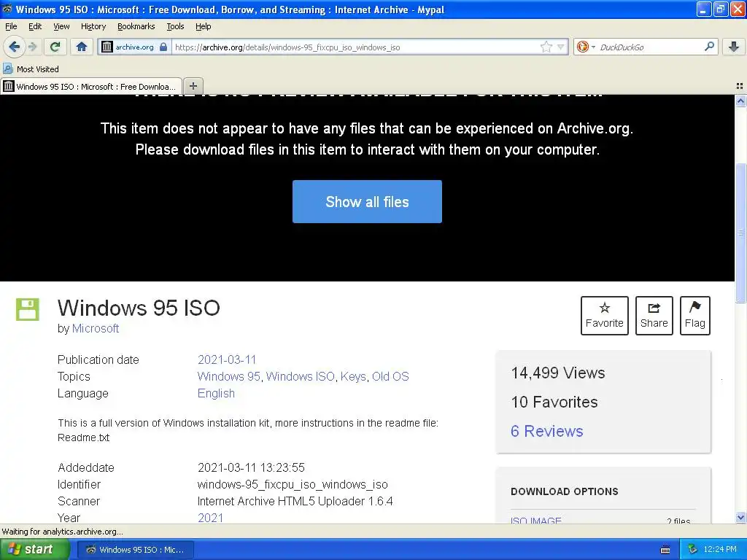Click in the URL address field
This screenshot has height=560, width=747.
(355, 47)
